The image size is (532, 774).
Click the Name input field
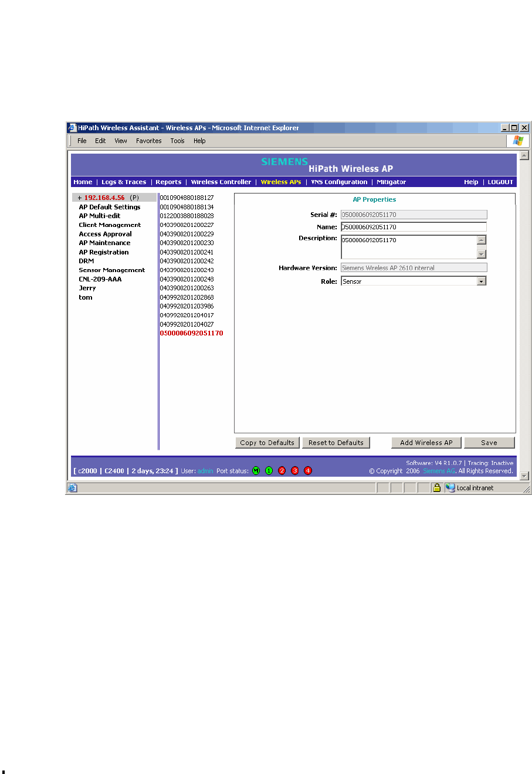pyautogui.click(x=414, y=227)
